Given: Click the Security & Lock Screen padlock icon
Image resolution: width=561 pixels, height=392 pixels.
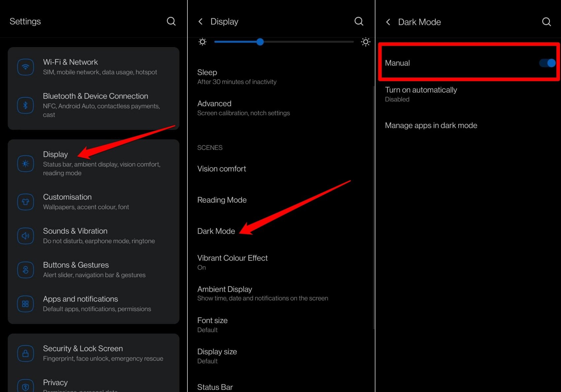Looking at the screenshot, I should click(25, 353).
